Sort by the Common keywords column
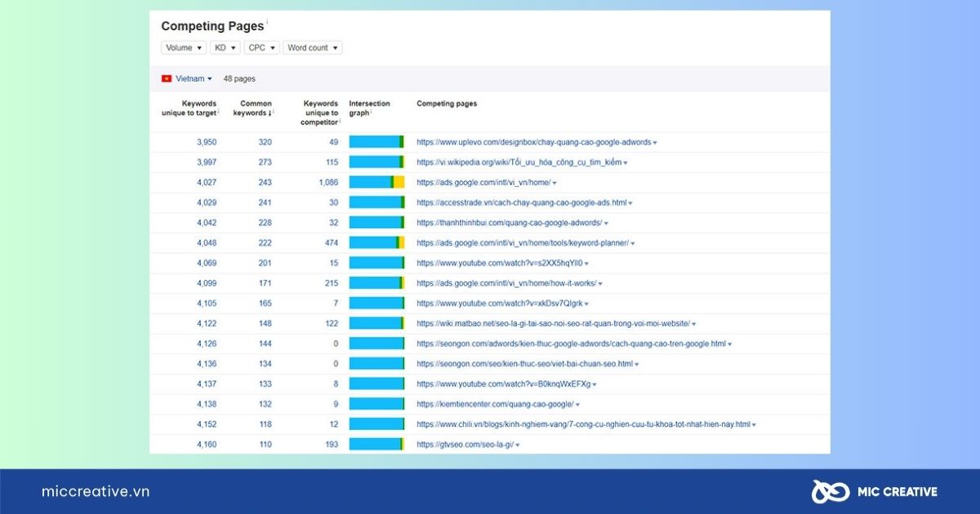 (x=252, y=109)
